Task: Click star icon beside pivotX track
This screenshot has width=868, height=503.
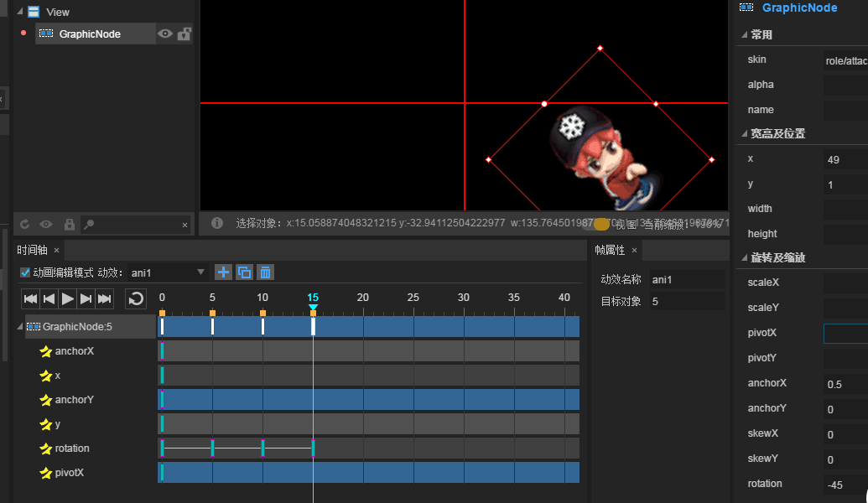Action: (x=46, y=473)
